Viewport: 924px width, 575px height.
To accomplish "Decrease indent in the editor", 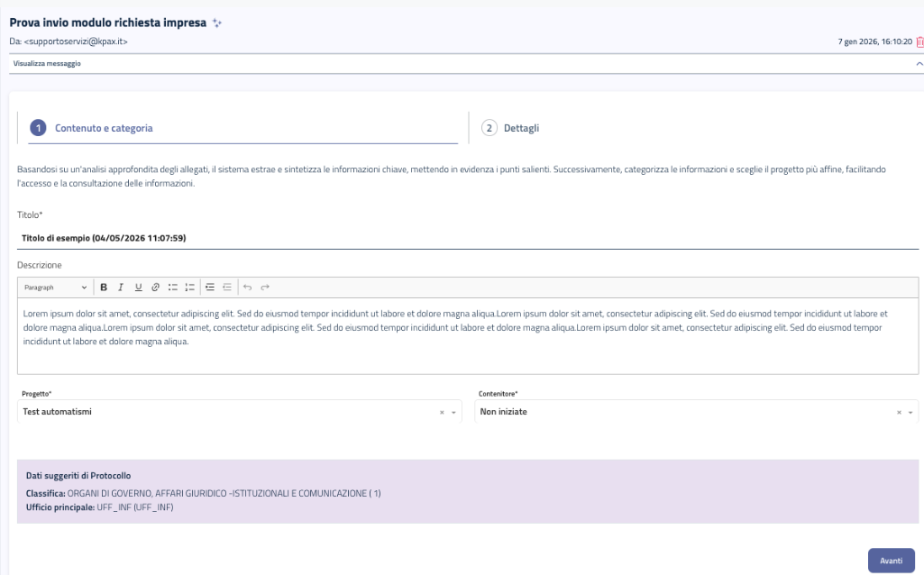I will click(227, 287).
